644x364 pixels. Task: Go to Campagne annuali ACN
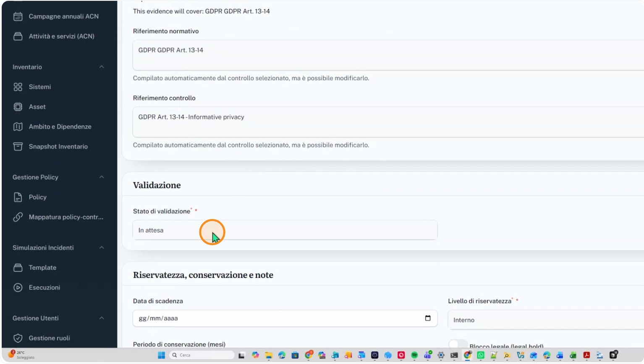click(64, 16)
